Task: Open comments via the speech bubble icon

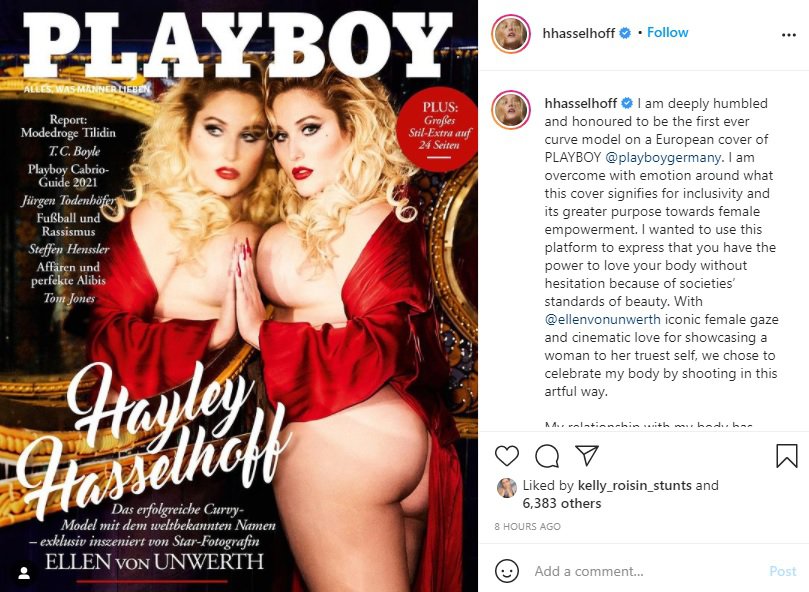Action: [547, 456]
